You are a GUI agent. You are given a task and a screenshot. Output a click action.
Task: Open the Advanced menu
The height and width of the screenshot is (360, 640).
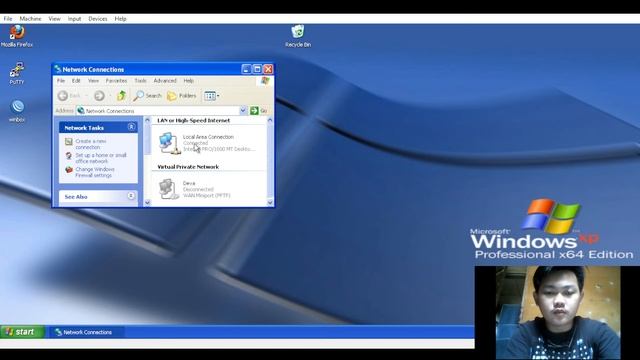[x=165, y=81]
